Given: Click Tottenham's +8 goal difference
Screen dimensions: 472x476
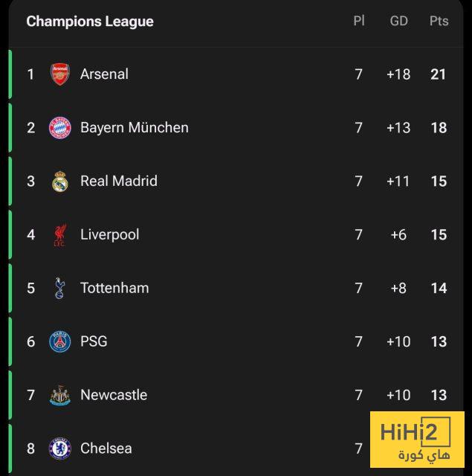Looking at the screenshot, I should coord(398,289).
